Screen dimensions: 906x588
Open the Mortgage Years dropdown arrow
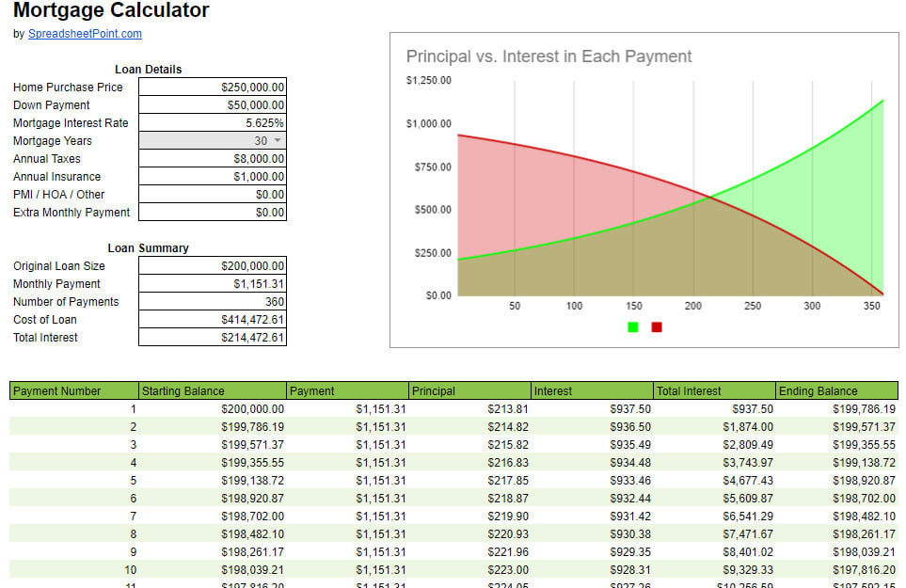278,140
